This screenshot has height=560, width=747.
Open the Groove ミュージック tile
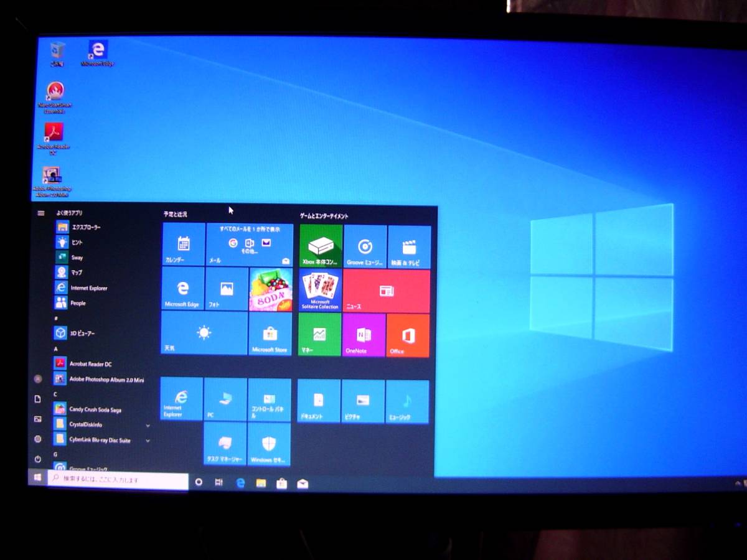[x=365, y=246]
